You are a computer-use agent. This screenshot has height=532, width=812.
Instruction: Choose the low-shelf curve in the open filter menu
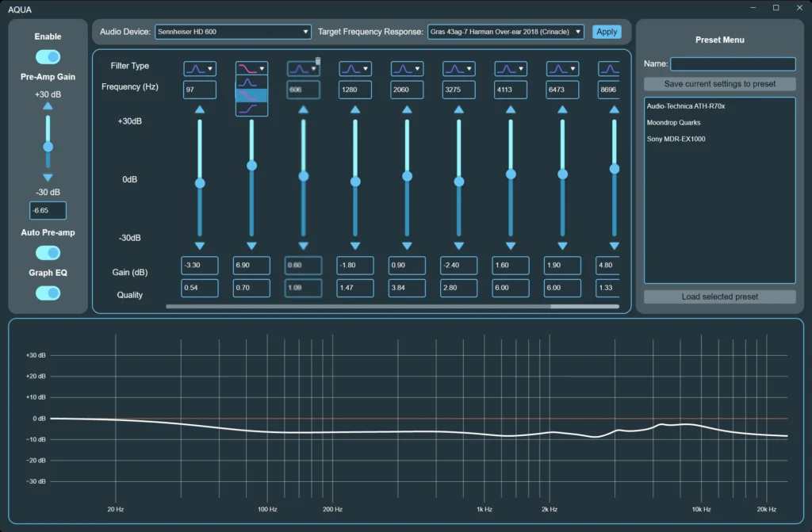click(x=251, y=95)
